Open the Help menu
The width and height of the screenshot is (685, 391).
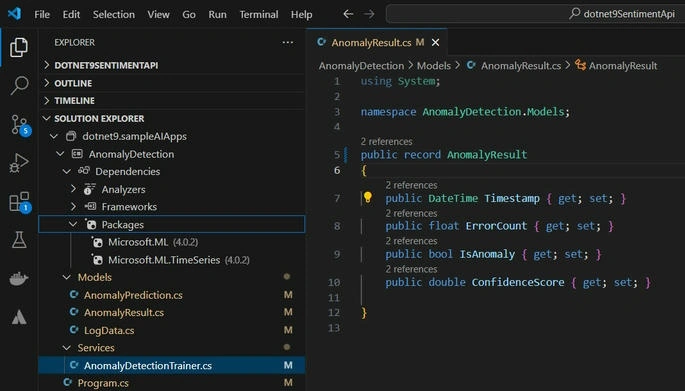[x=301, y=14]
